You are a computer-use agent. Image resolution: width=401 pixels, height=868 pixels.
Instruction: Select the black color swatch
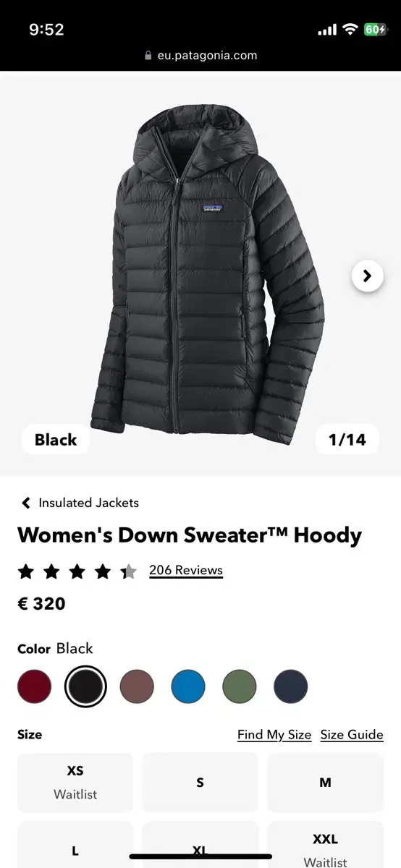pos(85,686)
